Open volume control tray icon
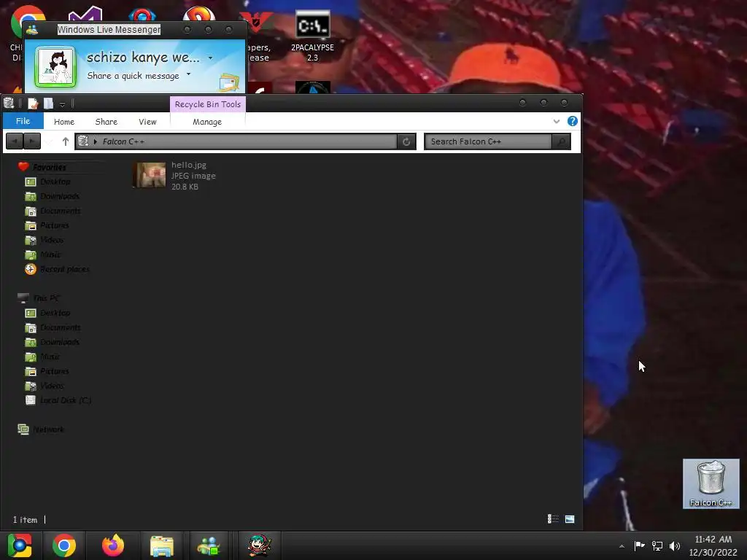This screenshot has height=560, width=747. [x=675, y=545]
